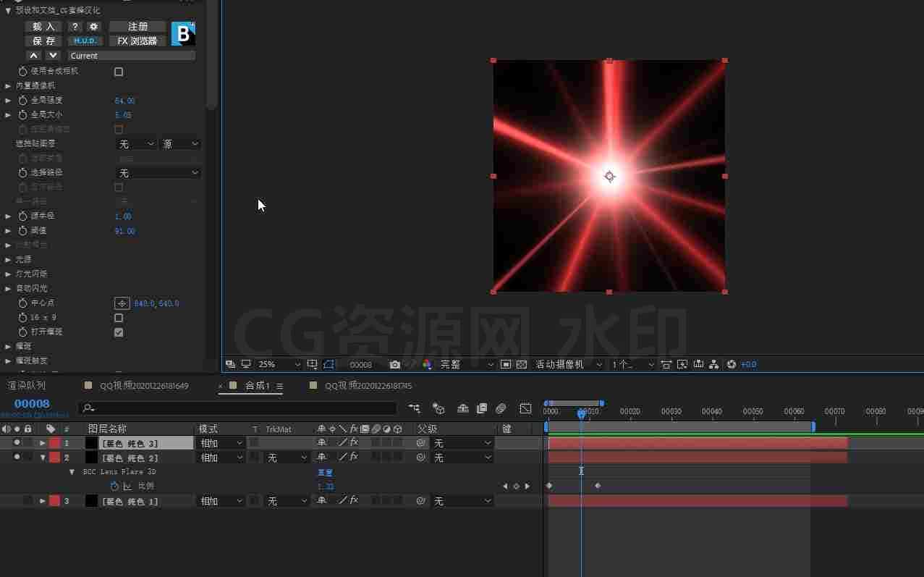Image resolution: width=924 pixels, height=577 pixels.
Task: Open the 活动摄像机 view dropdown
Action: pyautogui.click(x=569, y=364)
